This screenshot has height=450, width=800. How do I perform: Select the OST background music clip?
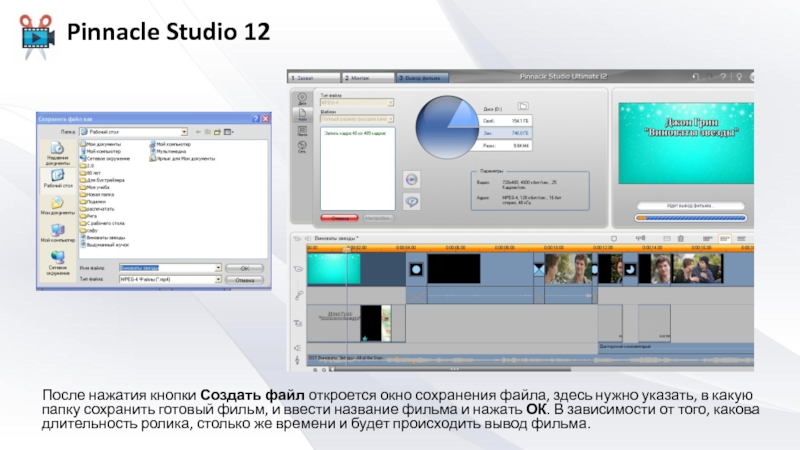click(530, 358)
